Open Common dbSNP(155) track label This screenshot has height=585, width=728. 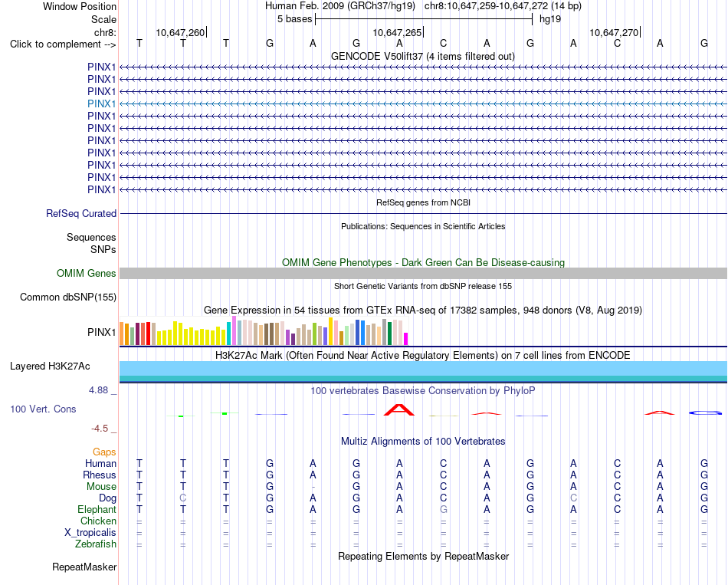(68, 297)
